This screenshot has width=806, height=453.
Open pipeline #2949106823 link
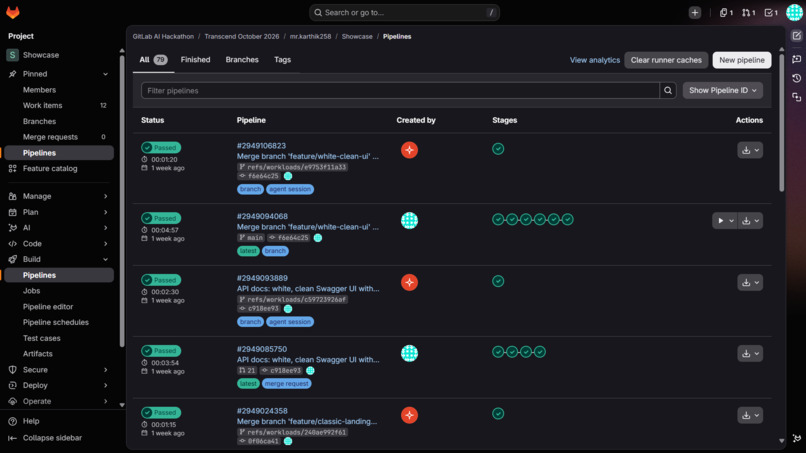[x=261, y=146]
